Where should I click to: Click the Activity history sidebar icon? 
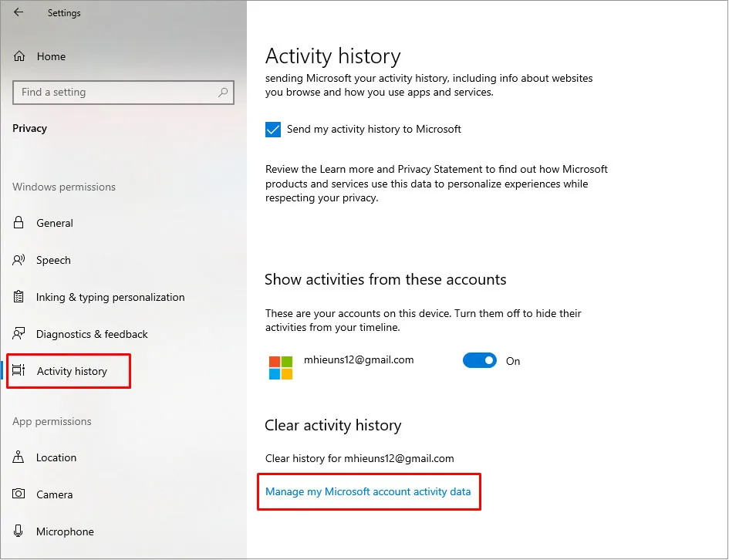click(19, 371)
